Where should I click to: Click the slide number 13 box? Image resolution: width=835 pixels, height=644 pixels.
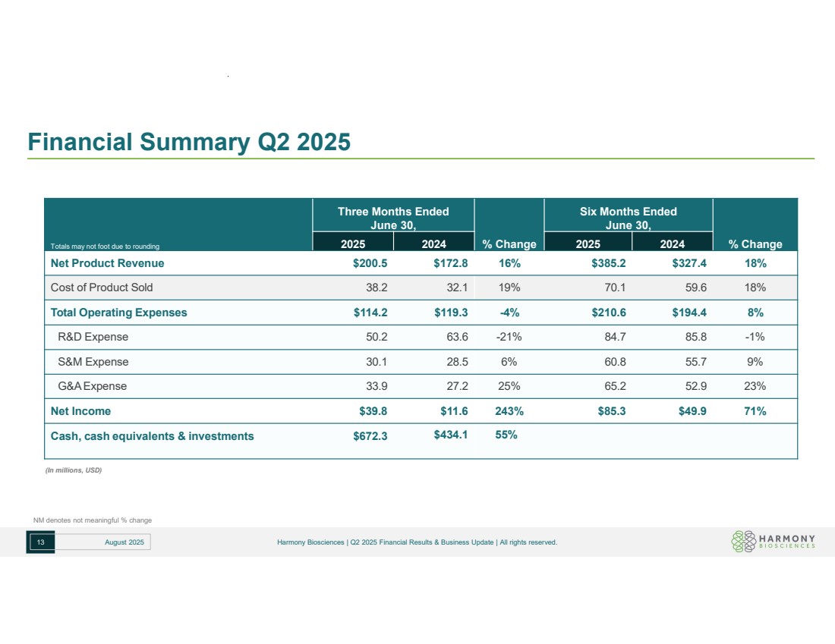tap(41, 542)
